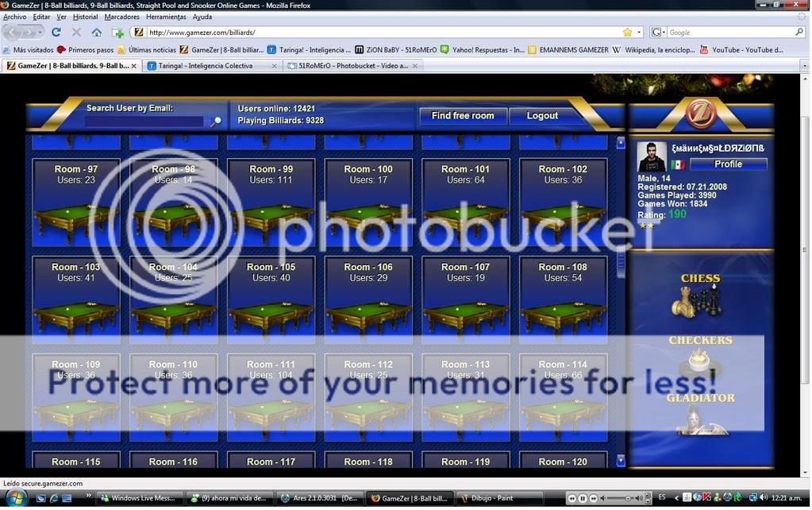
Task: Go to the Firefox home page icon
Action: pos(96,32)
